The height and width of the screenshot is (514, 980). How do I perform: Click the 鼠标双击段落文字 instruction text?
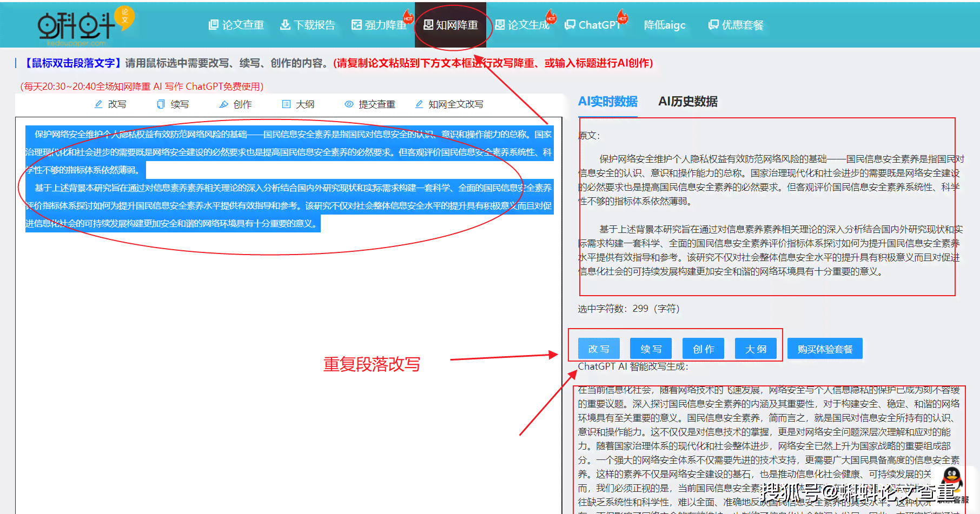(x=73, y=63)
